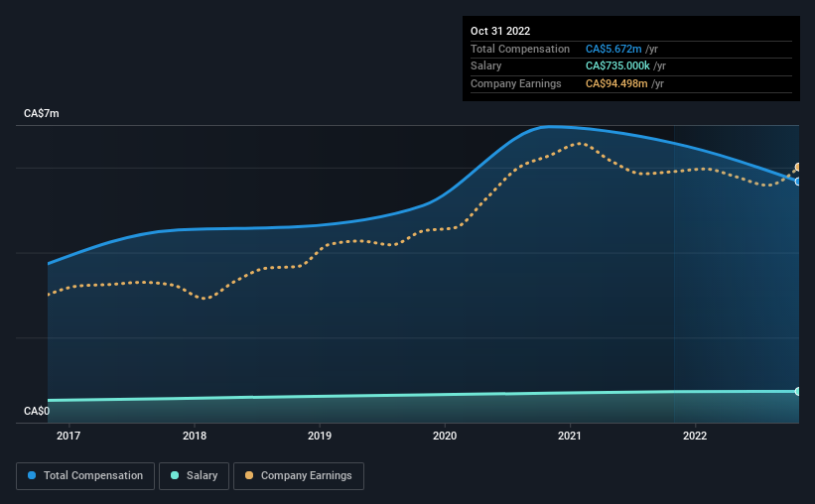Click the blue Total Compensation legend dot
Image resolution: width=815 pixels, height=504 pixels.
coord(32,475)
